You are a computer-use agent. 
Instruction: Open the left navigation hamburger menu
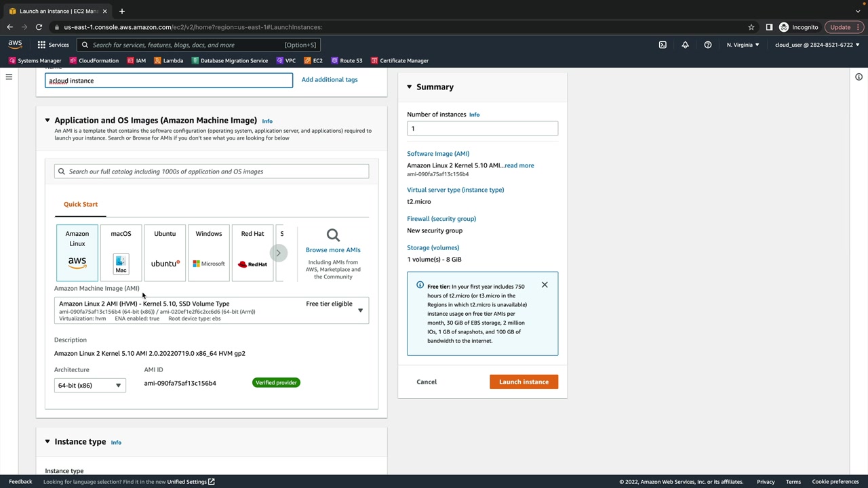click(x=9, y=77)
